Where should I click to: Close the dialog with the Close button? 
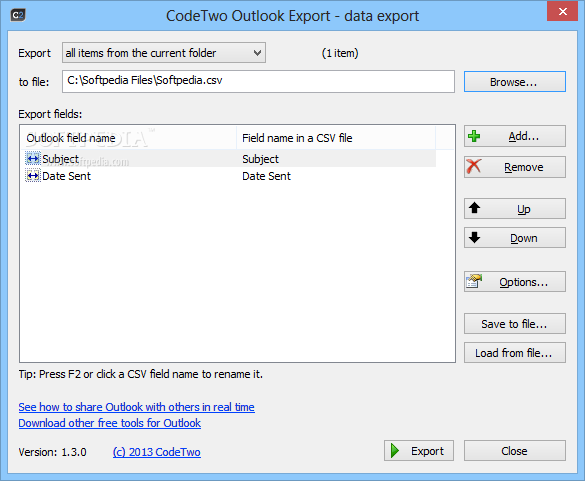pyautogui.click(x=514, y=451)
